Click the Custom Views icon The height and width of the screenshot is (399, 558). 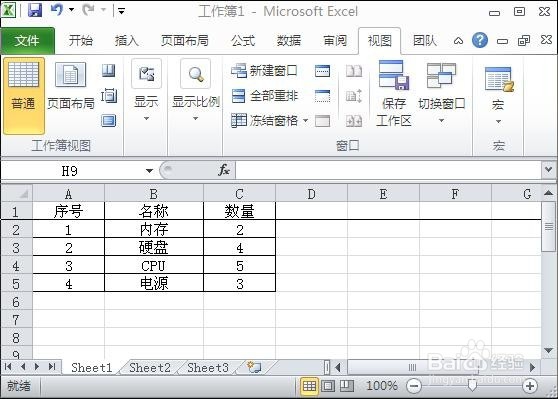[x=109, y=95]
